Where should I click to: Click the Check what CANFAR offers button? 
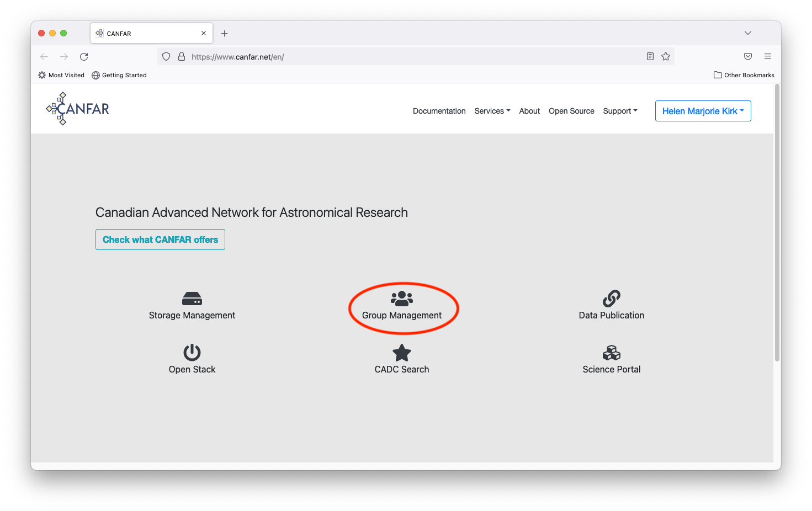click(x=160, y=239)
